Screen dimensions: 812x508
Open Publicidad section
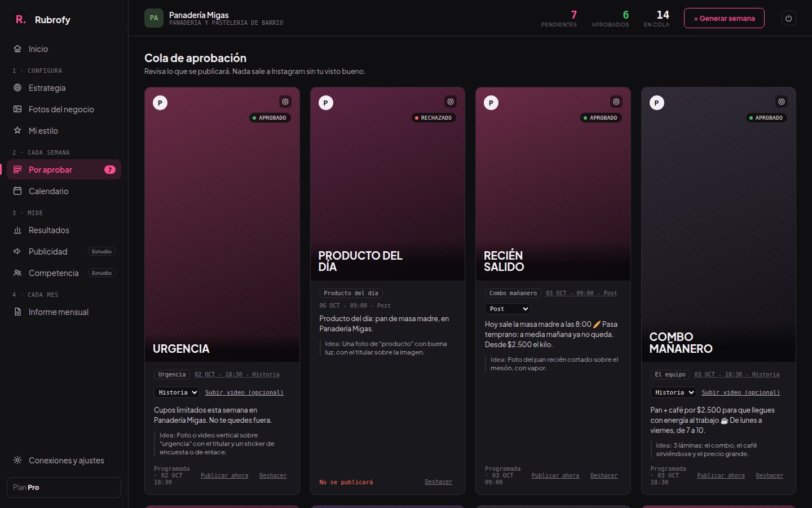(64, 252)
